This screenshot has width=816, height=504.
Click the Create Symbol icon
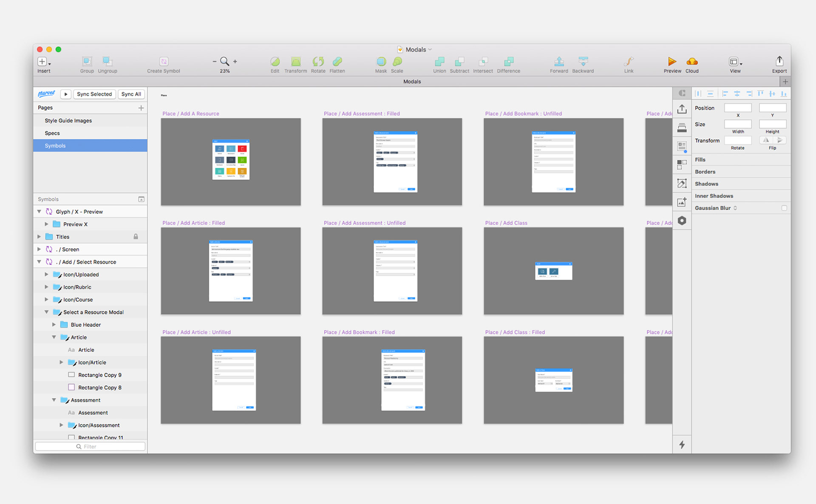click(164, 61)
